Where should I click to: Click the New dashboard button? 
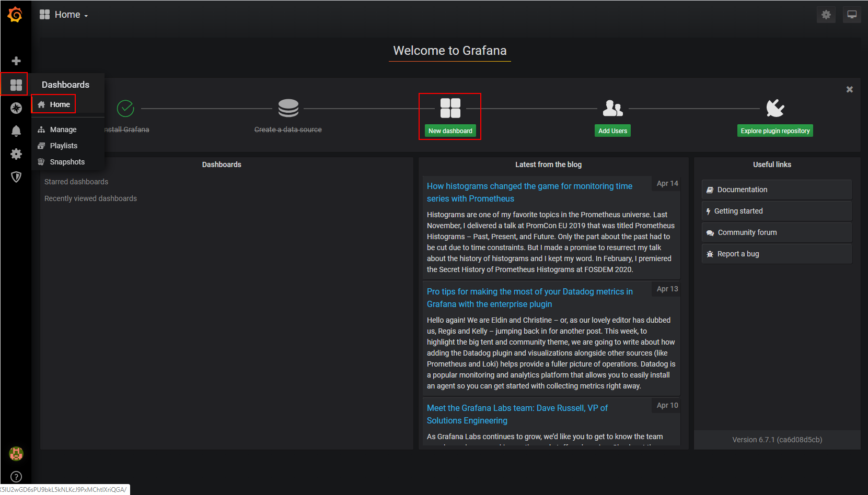point(450,131)
